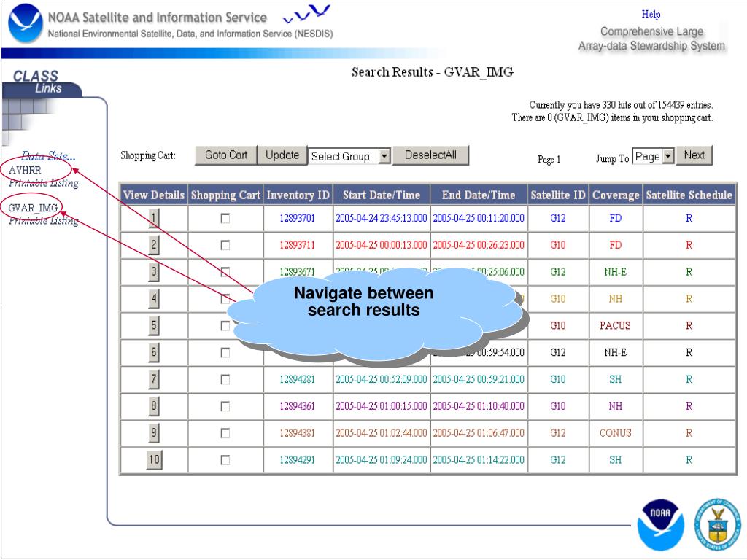Go to the Next results page
The width and height of the screenshot is (747, 560).
(694, 155)
